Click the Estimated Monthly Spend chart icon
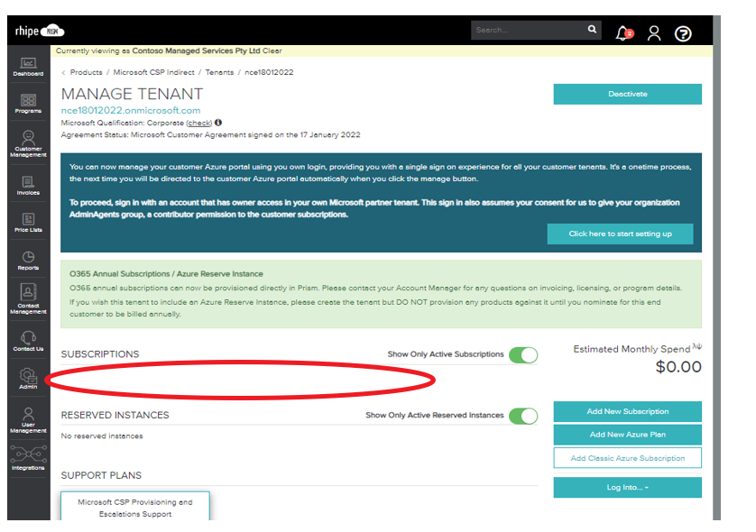The width and height of the screenshot is (756, 532). [x=697, y=346]
